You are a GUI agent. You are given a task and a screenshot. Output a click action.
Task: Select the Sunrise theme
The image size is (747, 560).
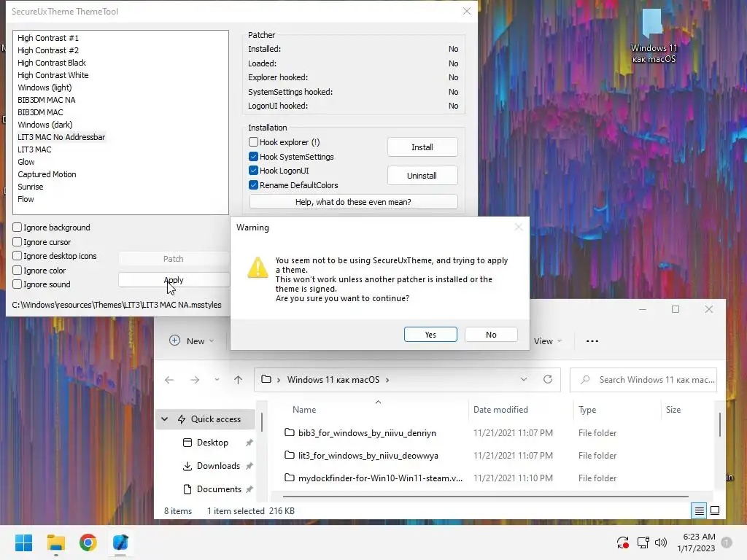[31, 187]
